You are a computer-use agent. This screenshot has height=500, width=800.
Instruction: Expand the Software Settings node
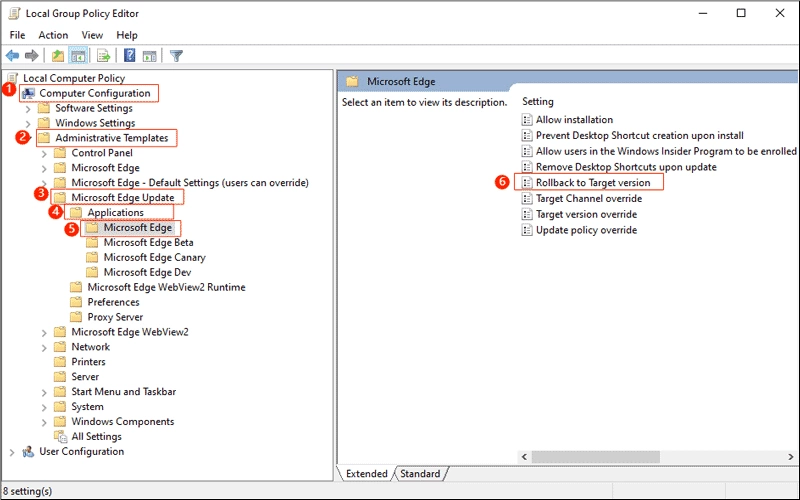coord(28,109)
